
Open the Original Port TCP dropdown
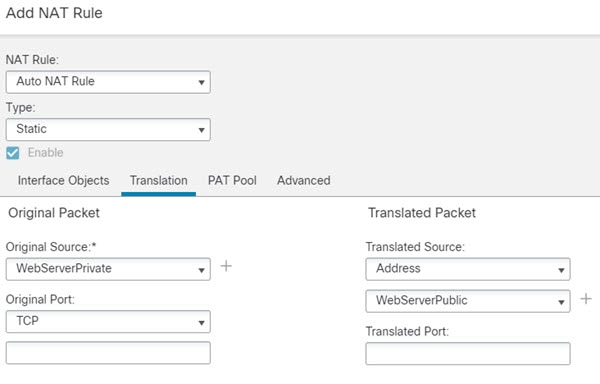[108, 321]
